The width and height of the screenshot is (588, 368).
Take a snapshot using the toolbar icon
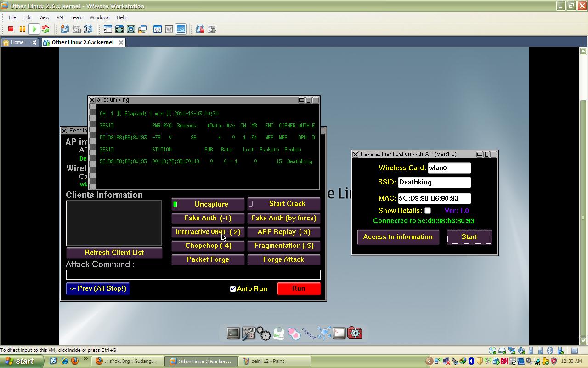coord(65,29)
